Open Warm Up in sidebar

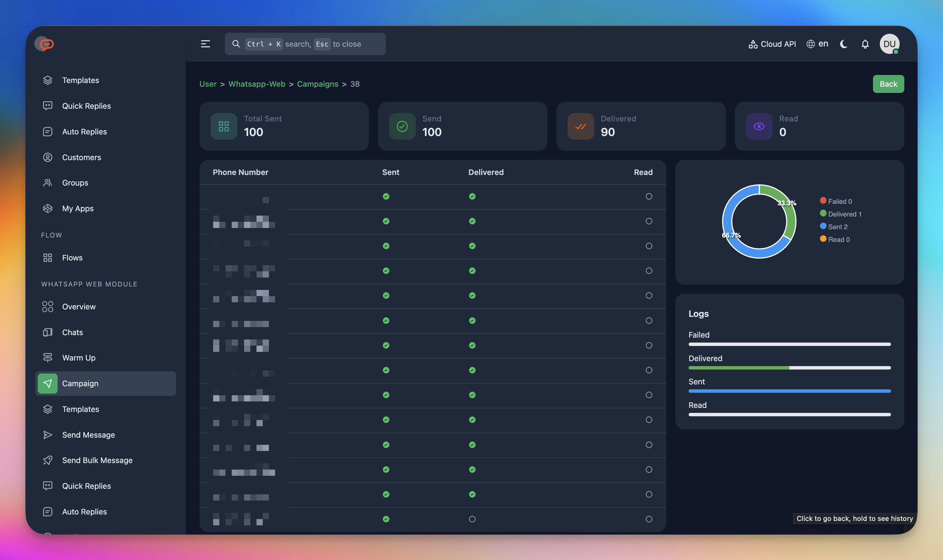tap(78, 358)
